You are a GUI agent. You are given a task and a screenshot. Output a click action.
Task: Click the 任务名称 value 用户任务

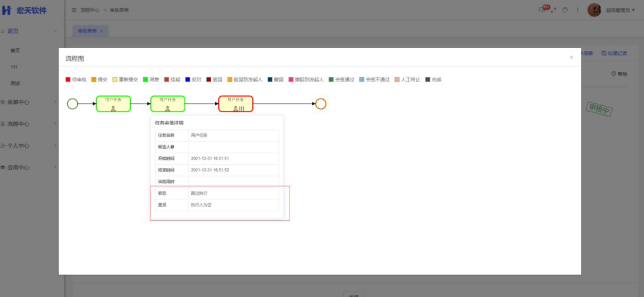[x=199, y=135]
